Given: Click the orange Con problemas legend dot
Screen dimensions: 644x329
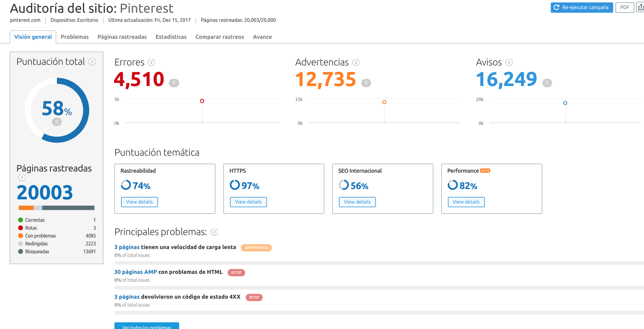Looking at the screenshot, I should click(21, 236).
